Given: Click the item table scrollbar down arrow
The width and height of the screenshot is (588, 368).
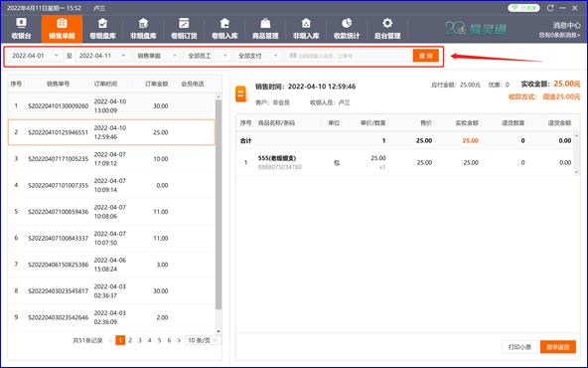Looking at the screenshot, I should coord(577,172).
